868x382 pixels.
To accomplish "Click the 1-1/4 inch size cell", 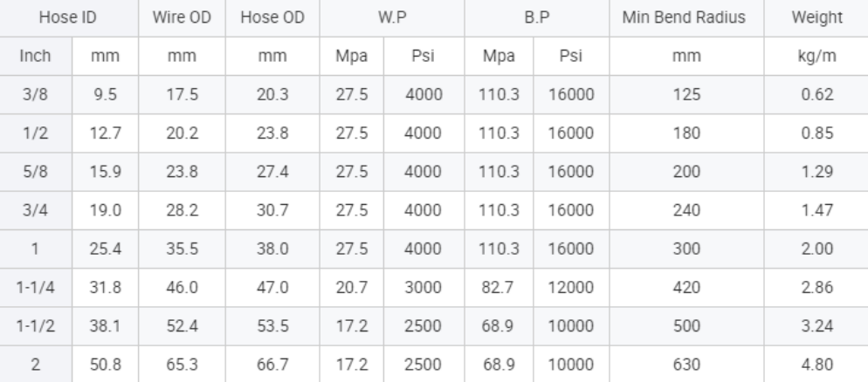I will [36, 288].
